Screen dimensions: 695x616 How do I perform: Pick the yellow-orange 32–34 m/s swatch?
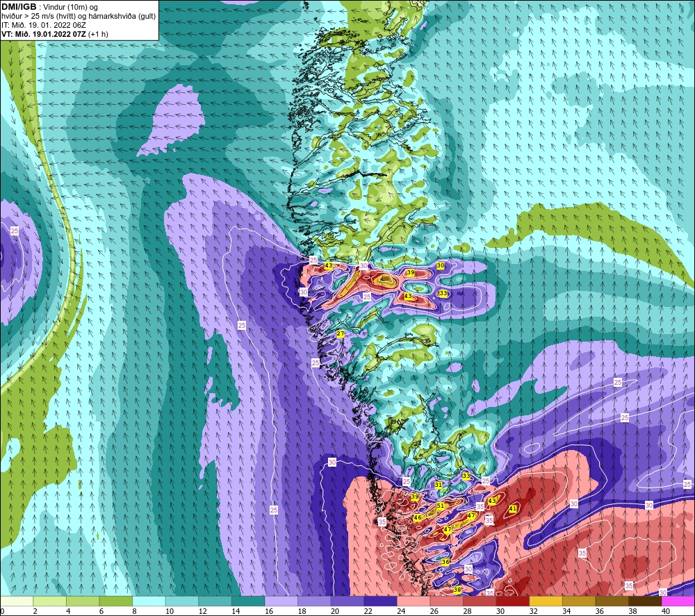point(546,601)
